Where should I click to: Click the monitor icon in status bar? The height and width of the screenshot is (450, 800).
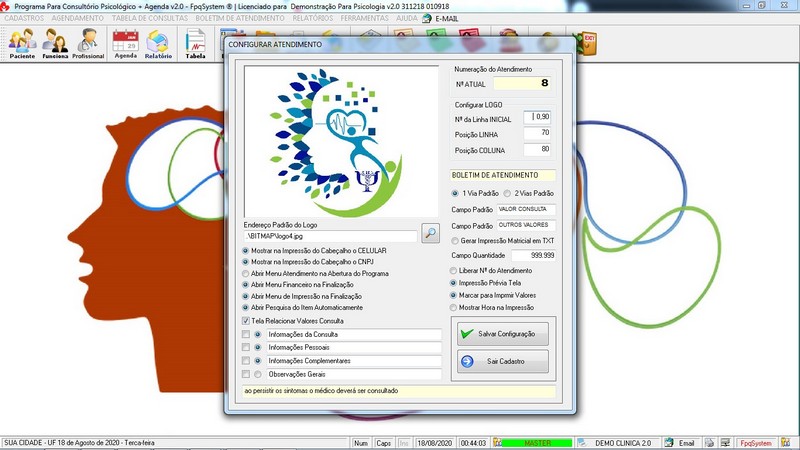(x=725, y=443)
